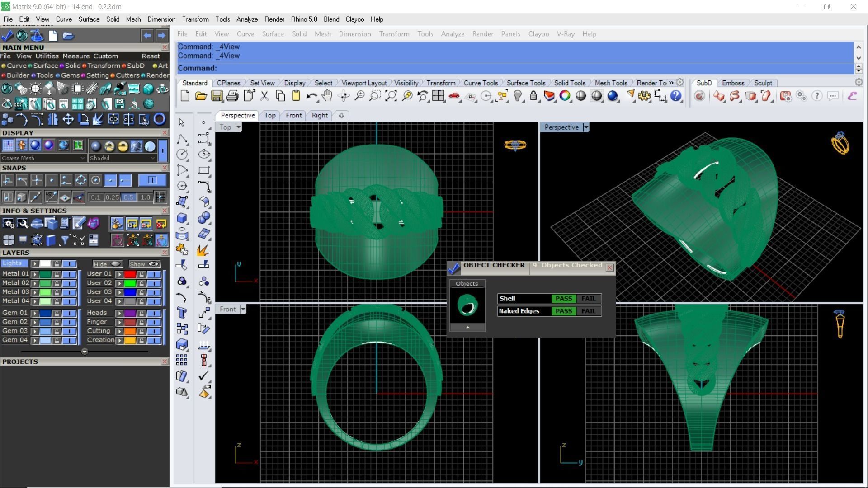Click the light bulb icon in toolbar
This screenshot has height=488, width=868.
pos(518,96)
